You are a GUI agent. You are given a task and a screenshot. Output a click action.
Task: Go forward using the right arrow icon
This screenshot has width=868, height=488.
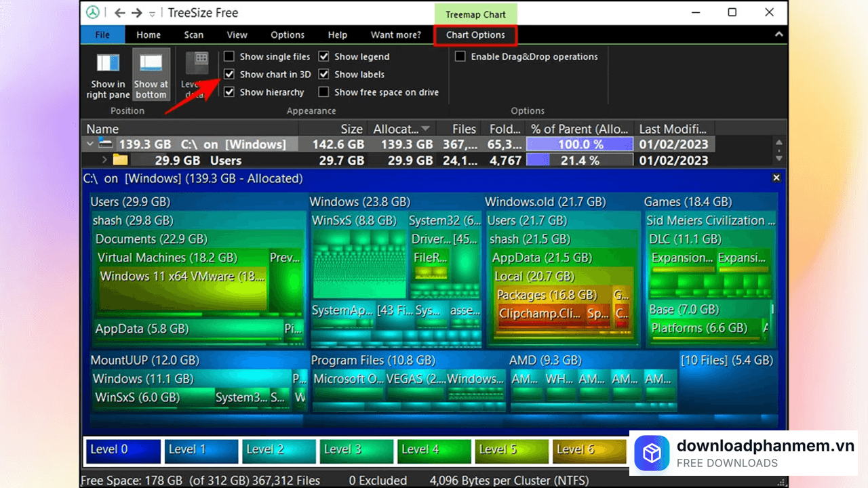137,13
